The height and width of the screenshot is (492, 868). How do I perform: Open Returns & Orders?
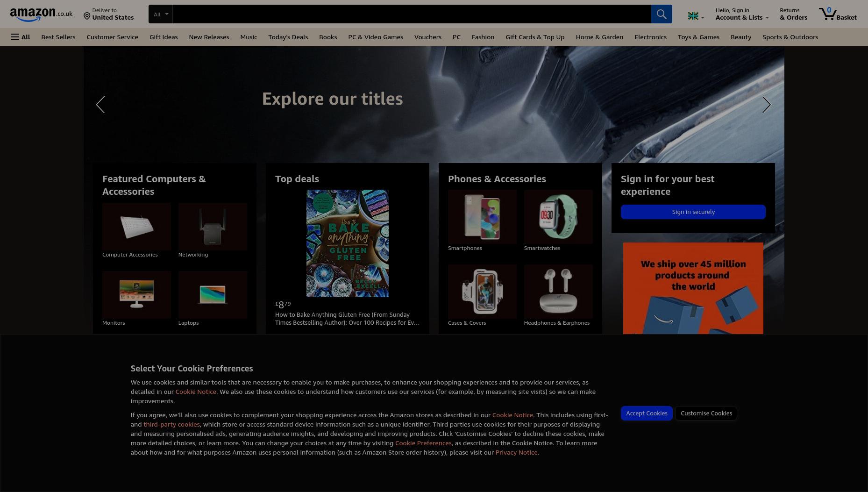pyautogui.click(x=793, y=14)
